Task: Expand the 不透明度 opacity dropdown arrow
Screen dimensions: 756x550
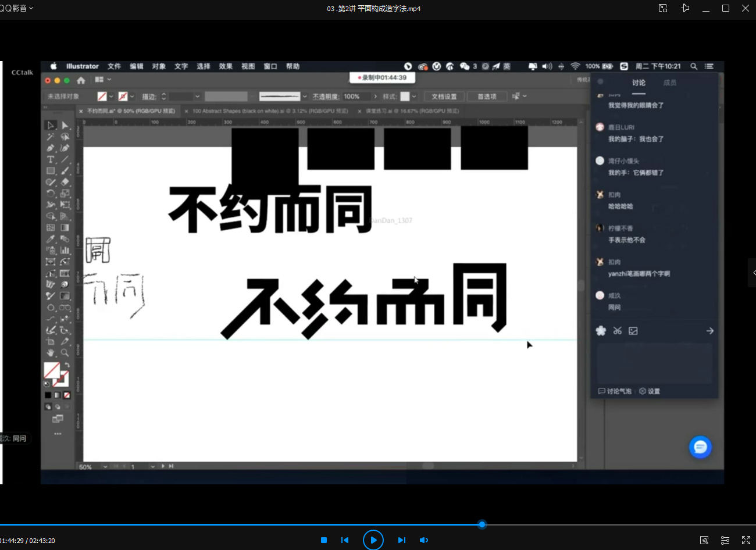Action: click(x=375, y=97)
